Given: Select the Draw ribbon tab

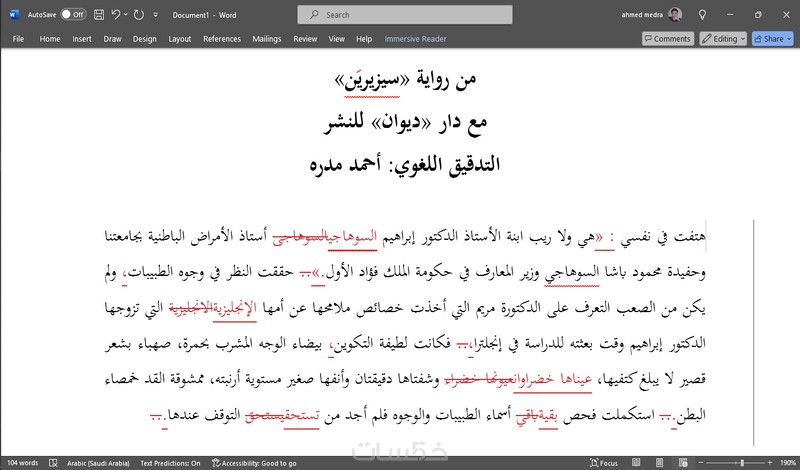Looking at the screenshot, I should pyautogui.click(x=112, y=39).
